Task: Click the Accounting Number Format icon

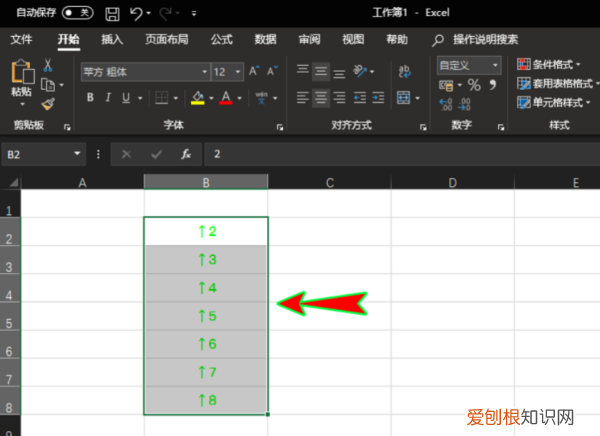Action: coord(446,85)
